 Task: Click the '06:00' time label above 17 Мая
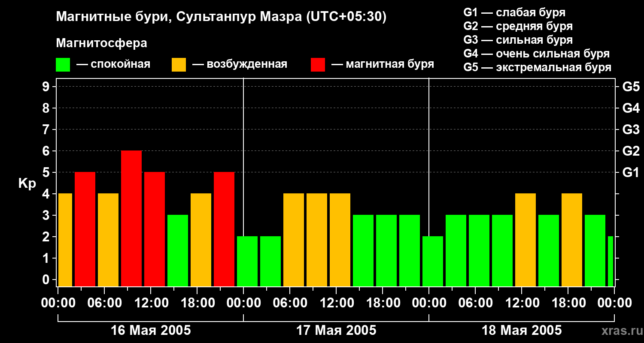290,303
